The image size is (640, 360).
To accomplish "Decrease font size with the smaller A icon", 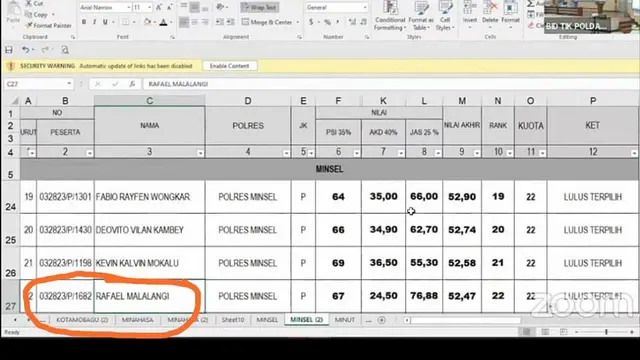I will point(169,7).
